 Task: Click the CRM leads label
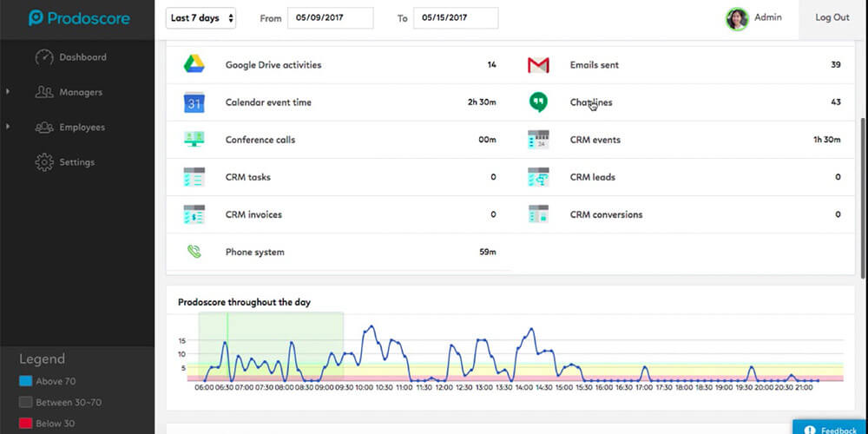(592, 177)
